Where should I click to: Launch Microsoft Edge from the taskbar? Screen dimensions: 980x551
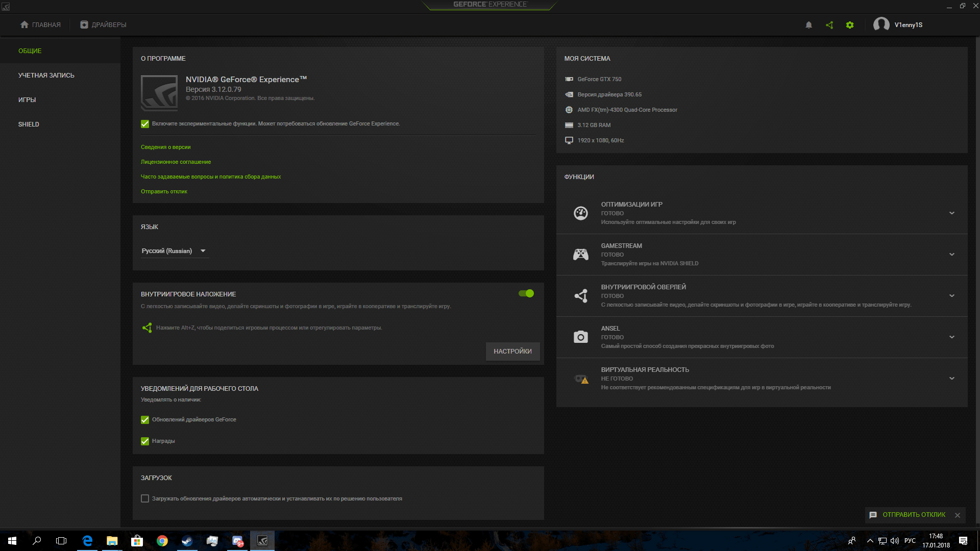(87, 541)
